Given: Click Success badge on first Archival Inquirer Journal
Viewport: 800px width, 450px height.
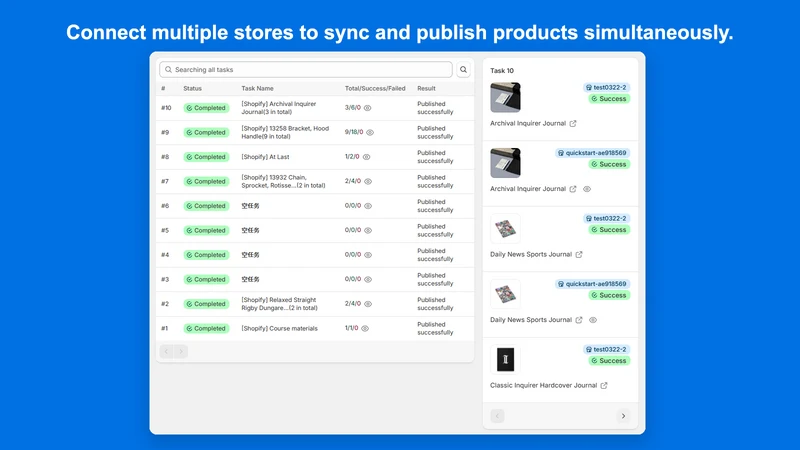Looking at the screenshot, I should (609, 98).
